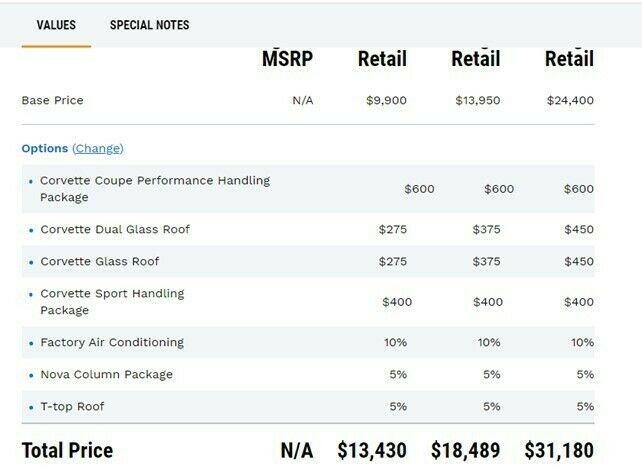Image resolution: width=642 pixels, height=473 pixels.
Task: Select the Corvette Dual Glass Roof option
Action: click(x=115, y=229)
